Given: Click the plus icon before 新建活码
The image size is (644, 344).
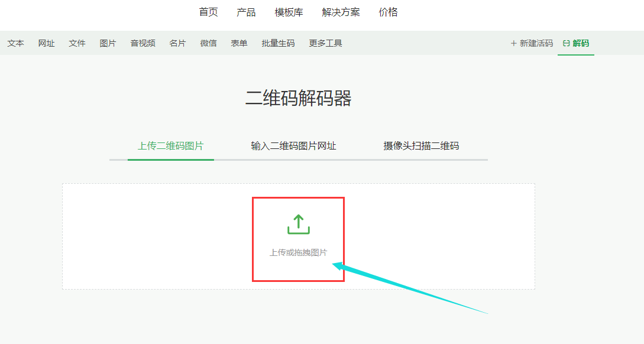Looking at the screenshot, I should point(513,44).
